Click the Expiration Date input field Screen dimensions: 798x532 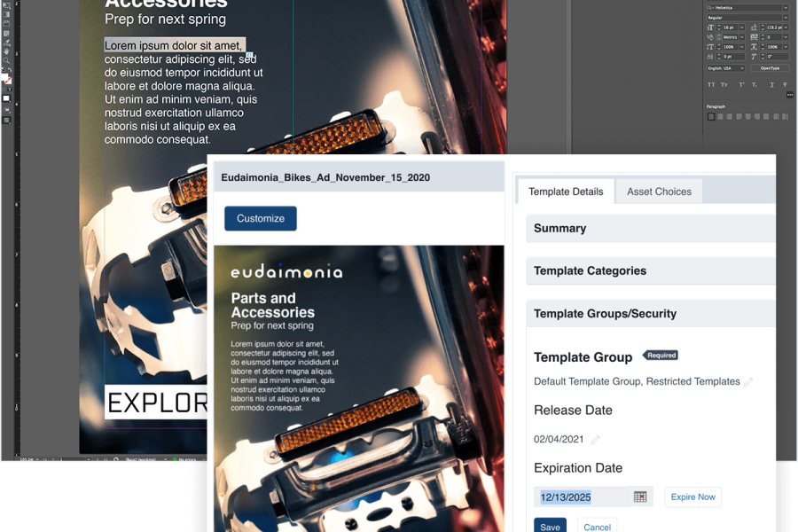(x=582, y=497)
